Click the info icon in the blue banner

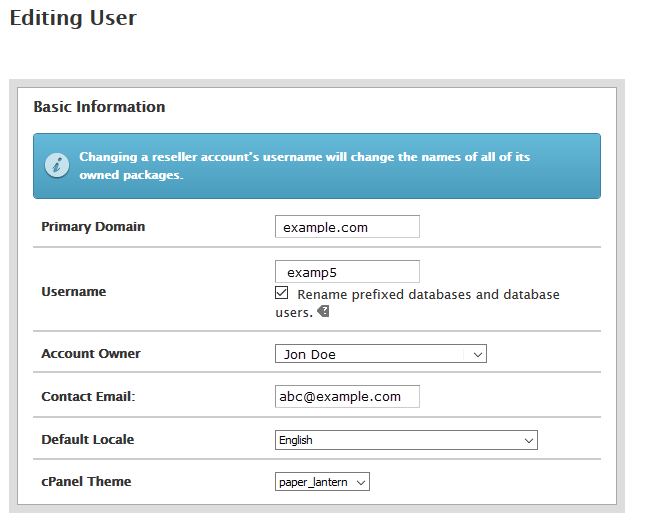[x=59, y=166]
